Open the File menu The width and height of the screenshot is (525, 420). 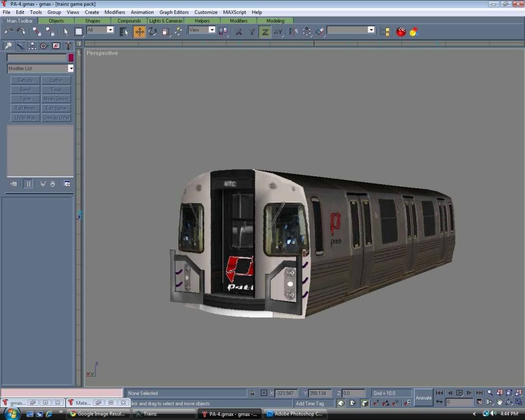pyautogui.click(x=7, y=12)
